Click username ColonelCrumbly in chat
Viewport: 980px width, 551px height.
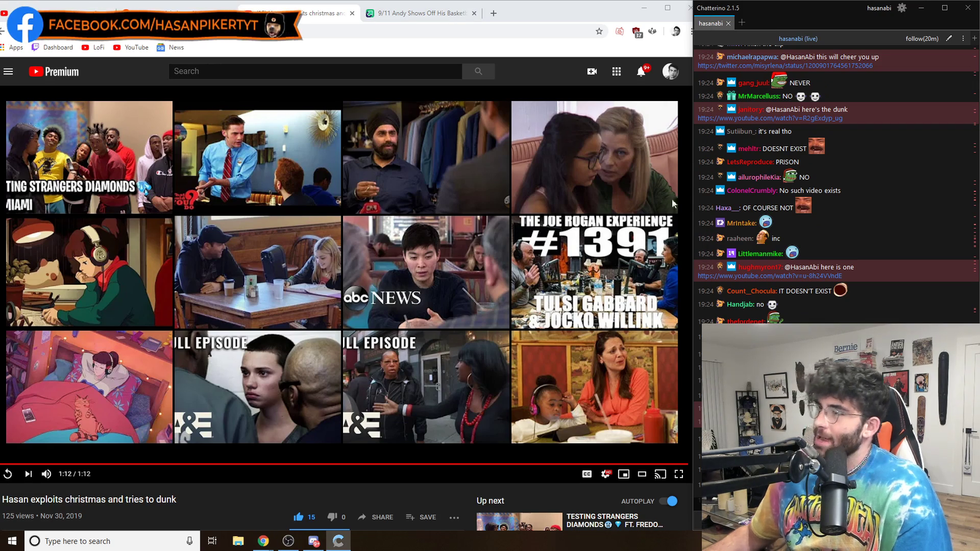pyautogui.click(x=752, y=190)
